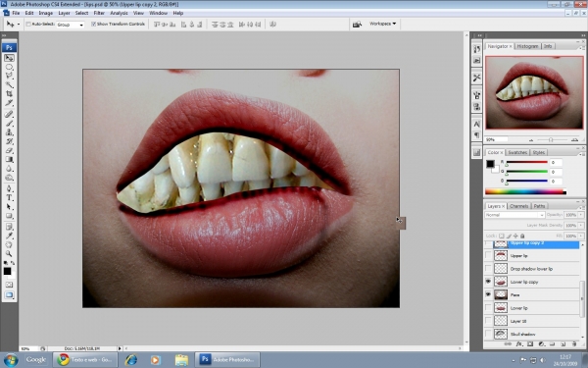
Task: Select the Rectangle shape tool
Action: tap(9, 216)
